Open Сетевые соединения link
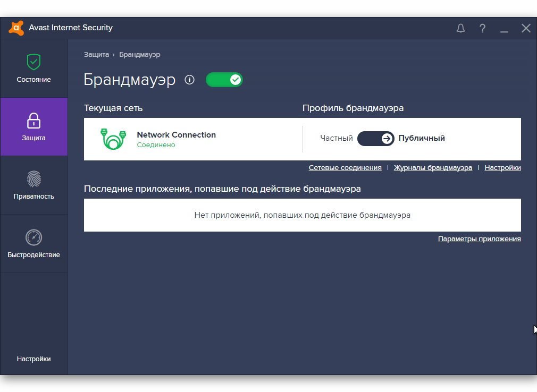Image resolution: width=537 pixels, height=392 pixels. tap(345, 168)
